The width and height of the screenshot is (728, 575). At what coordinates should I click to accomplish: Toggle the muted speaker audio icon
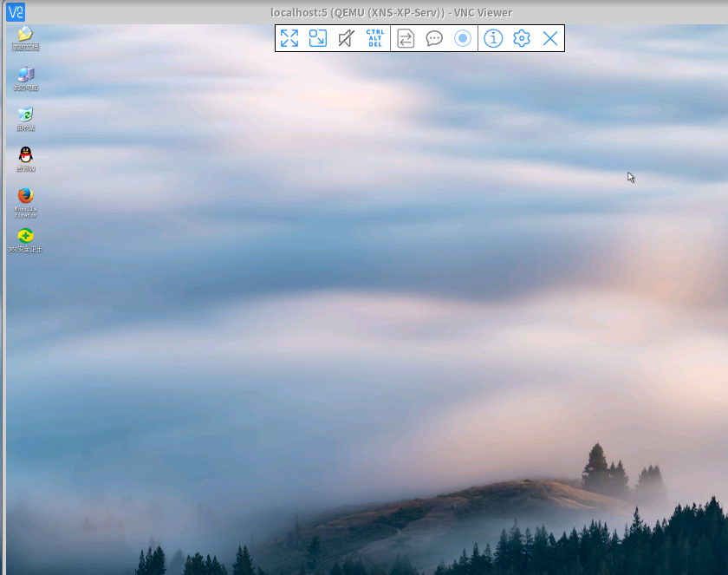pyautogui.click(x=346, y=38)
